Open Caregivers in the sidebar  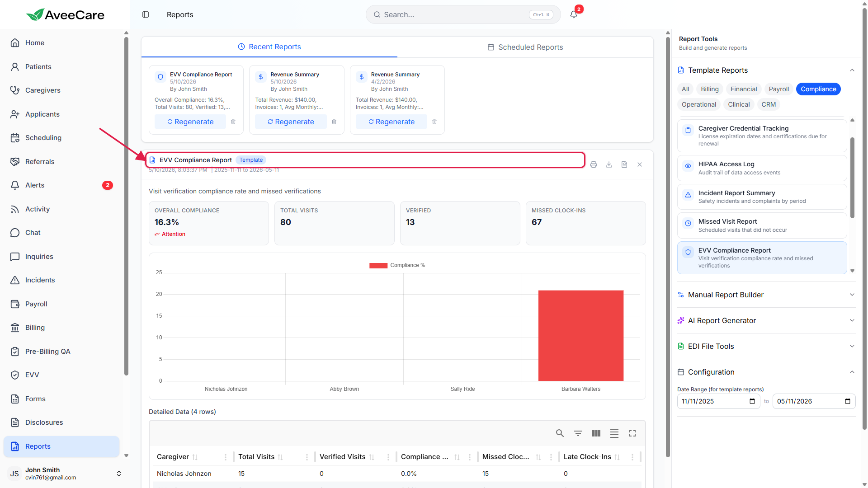pyautogui.click(x=61, y=90)
